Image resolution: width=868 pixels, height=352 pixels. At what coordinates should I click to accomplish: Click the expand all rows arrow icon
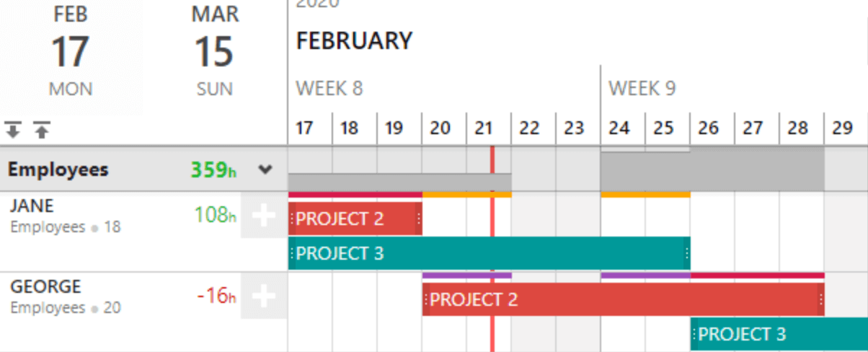[13, 131]
